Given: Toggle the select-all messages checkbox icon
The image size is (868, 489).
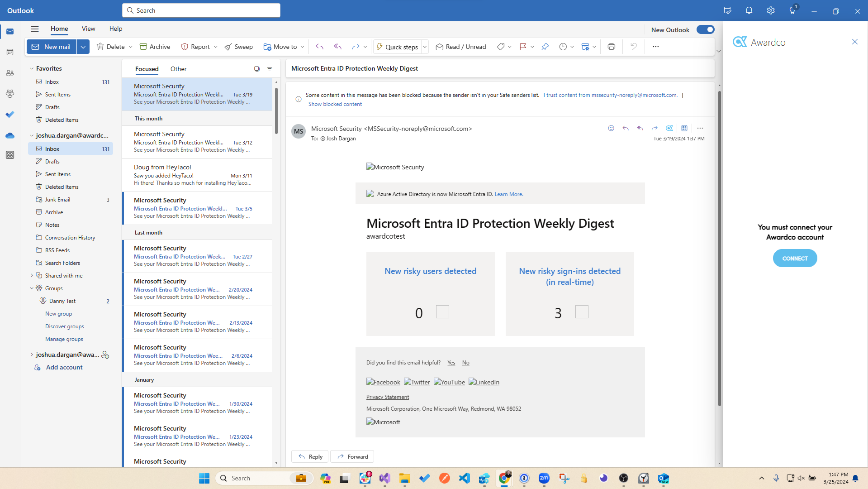Looking at the screenshot, I should pyautogui.click(x=256, y=69).
